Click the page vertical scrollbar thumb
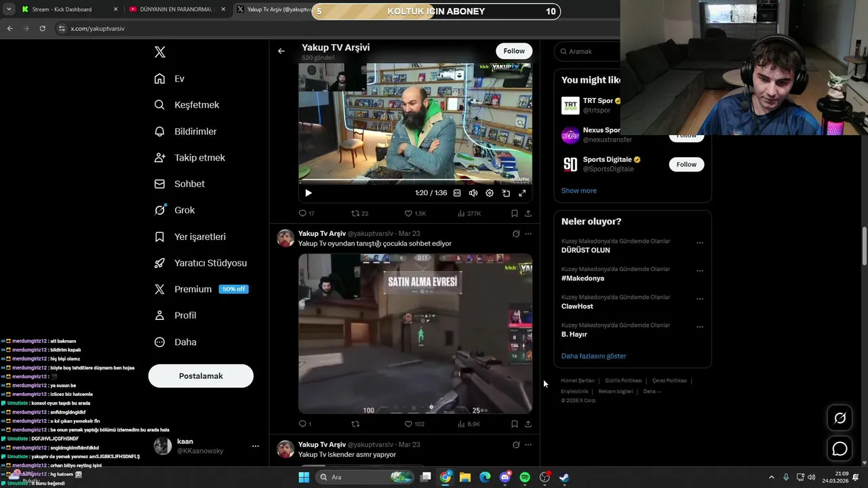 click(864, 247)
